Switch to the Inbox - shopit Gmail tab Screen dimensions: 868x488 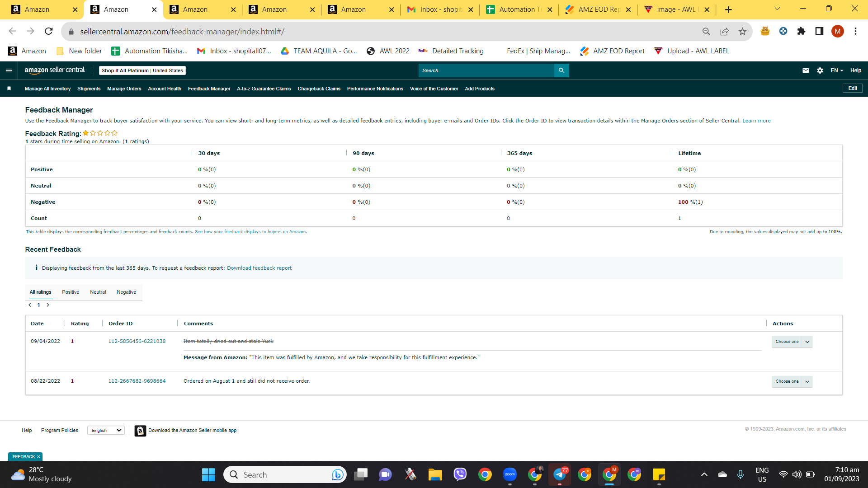(x=439, y=9)
